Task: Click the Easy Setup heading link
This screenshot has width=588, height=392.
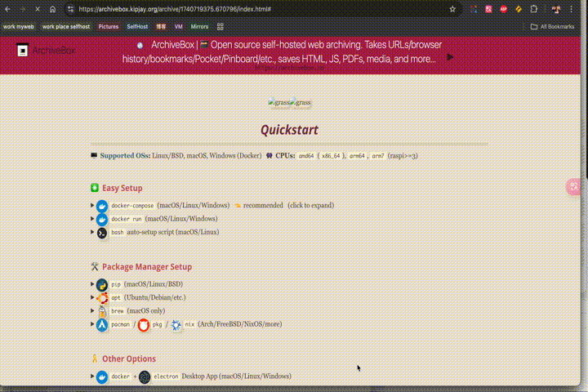Action: [122, 188]
